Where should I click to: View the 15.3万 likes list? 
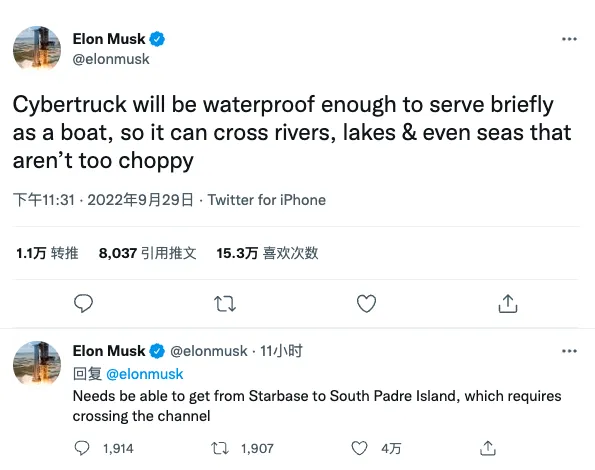pos(268,253)
